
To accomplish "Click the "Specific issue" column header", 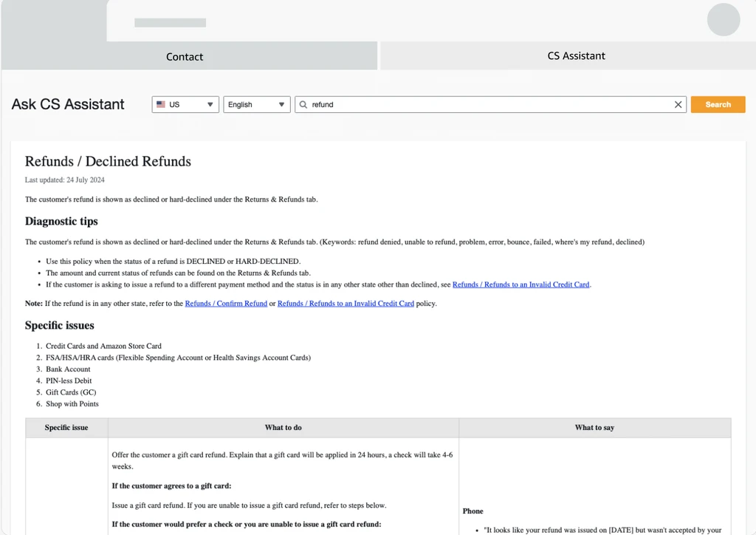I will (x=66, y=428).
